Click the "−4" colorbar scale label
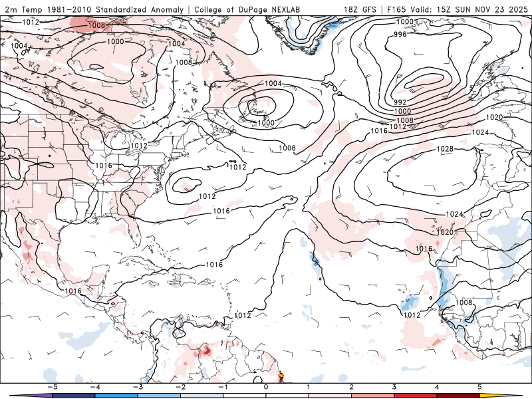Screen dimensions: 532x399 click(x=95, y=387)
